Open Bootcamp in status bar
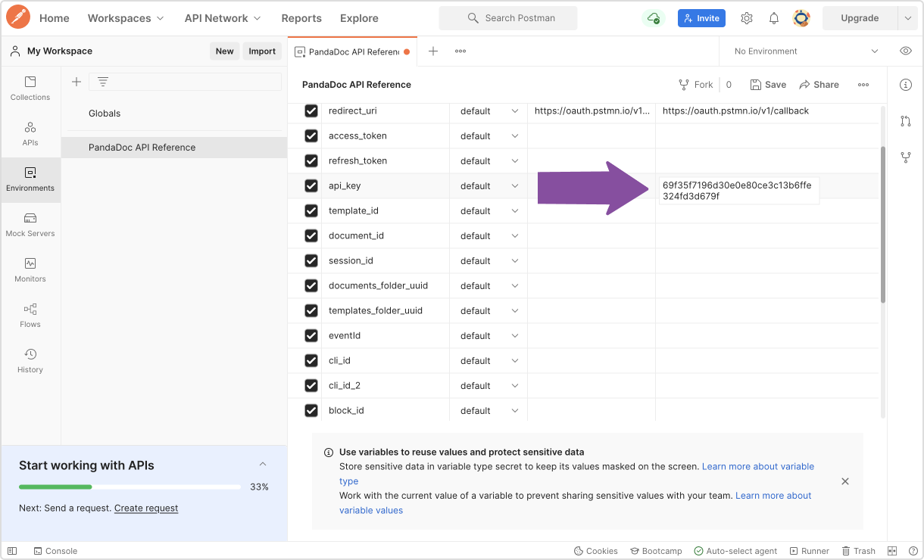This screenshot has width=924, height=560. tap(655, 551)
